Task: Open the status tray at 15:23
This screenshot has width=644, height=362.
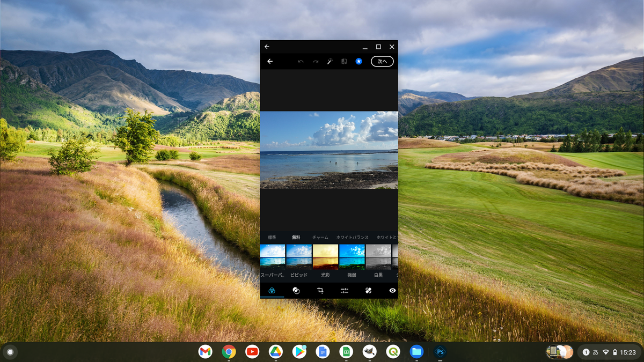Action: (609, 352)
